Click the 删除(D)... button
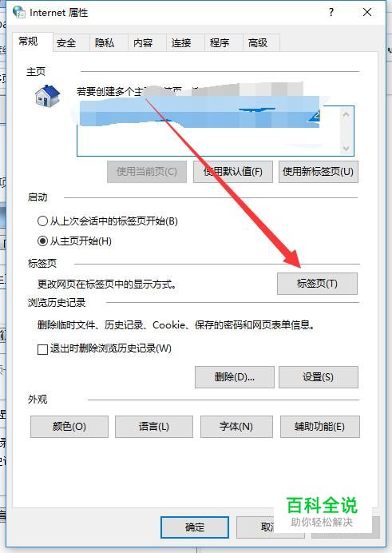This screenshot has width=392, height=553. pos(235,377)
